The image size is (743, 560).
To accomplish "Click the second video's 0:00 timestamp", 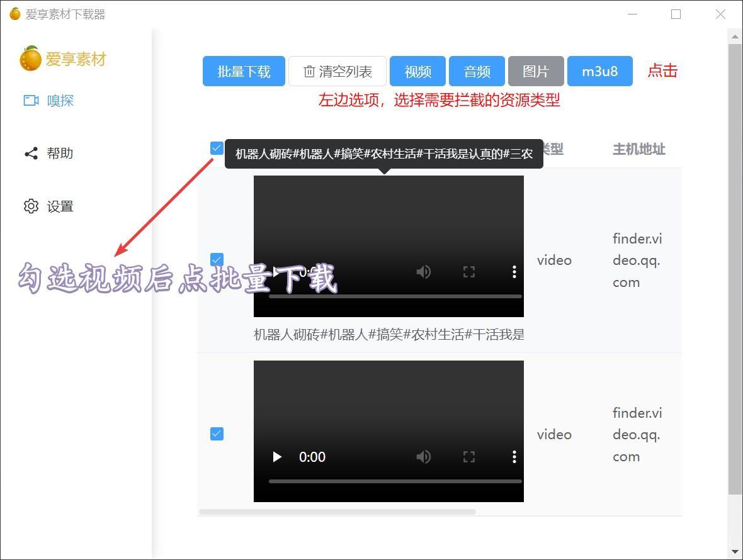I will 312,457.
